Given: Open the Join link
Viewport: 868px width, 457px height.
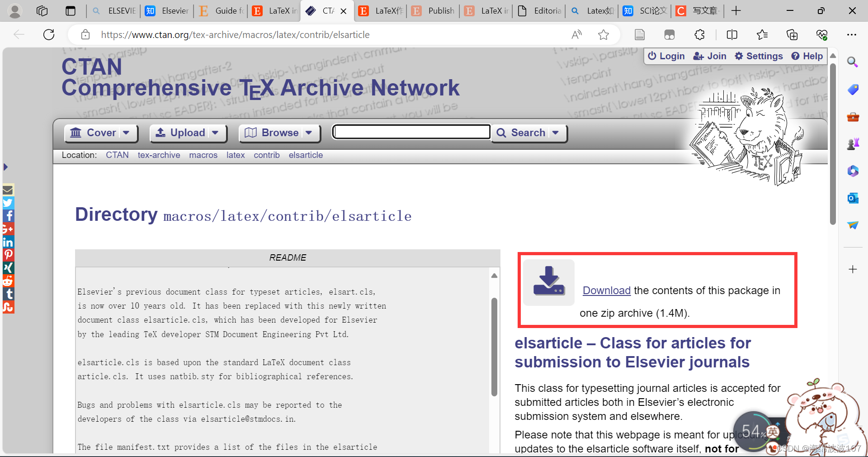Looking at the screenshot, I should tap(710, 56).
